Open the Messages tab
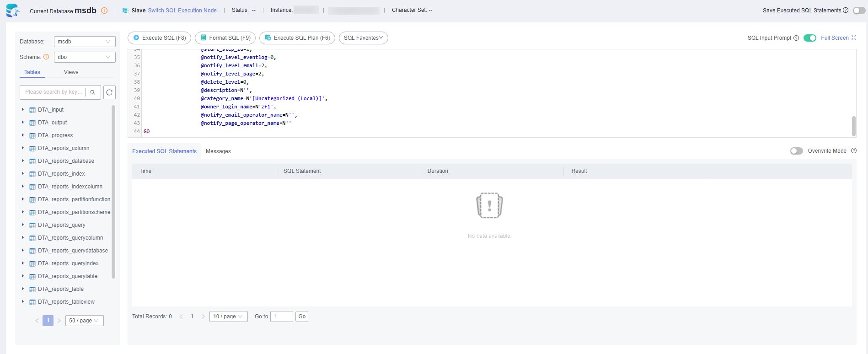The width and height of the screenshot is (868, 354). click(218, 151)
